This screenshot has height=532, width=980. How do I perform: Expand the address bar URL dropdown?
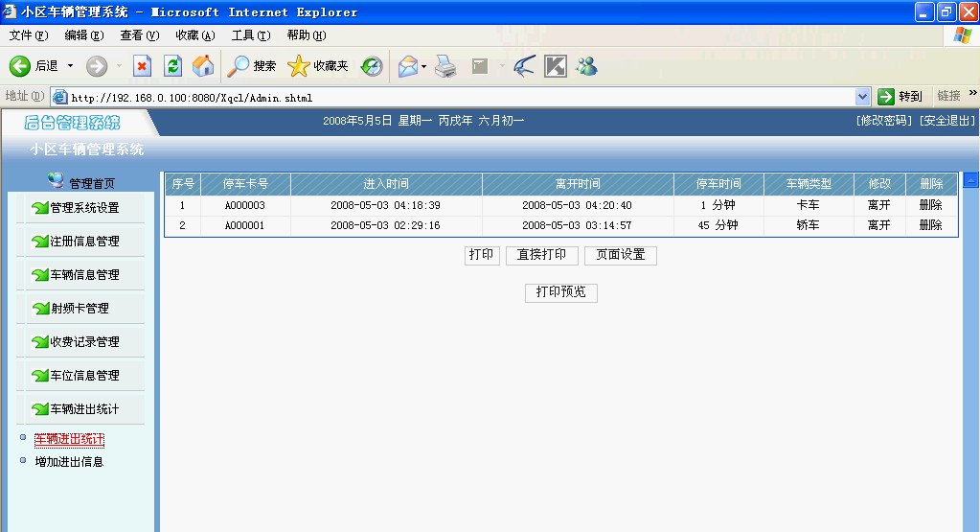(x=862, y=97)
